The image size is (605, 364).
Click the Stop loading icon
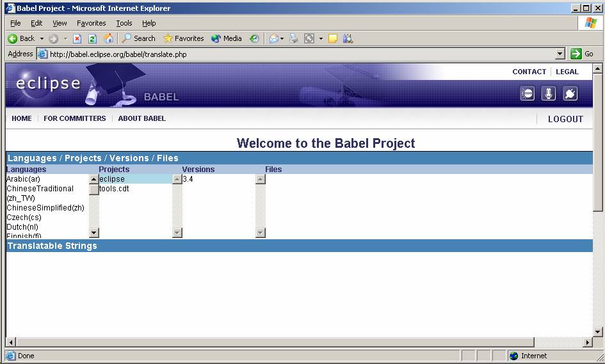coord(77,38)
